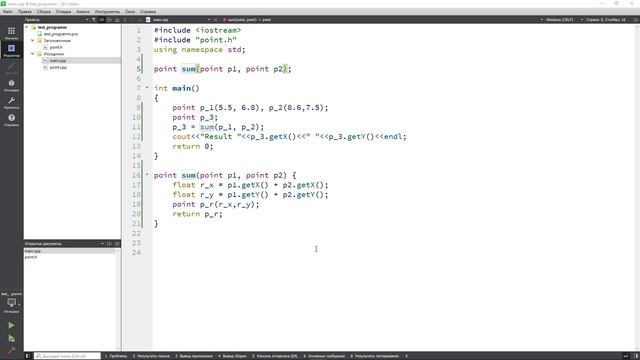The image size is (640, 360).
Task: Open the Окно menu
Action: click(130, 12)
